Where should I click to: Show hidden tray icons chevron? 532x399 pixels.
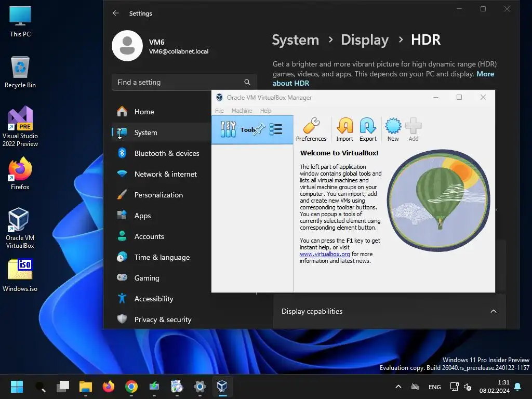pos(398,387)
